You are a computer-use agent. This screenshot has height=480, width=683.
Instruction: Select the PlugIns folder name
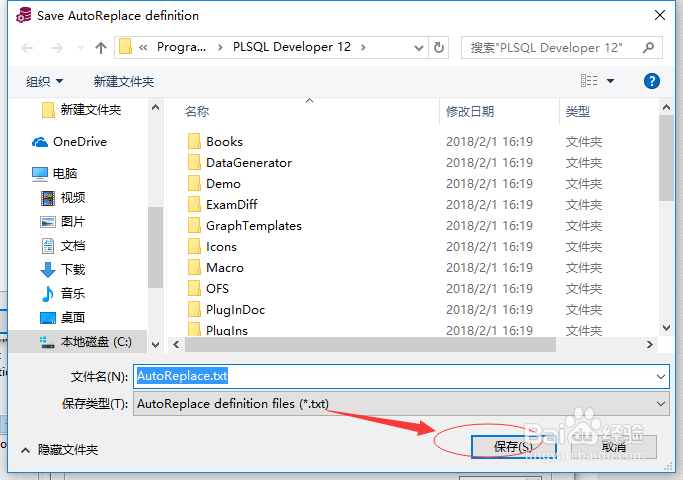[x=227, y=330]
